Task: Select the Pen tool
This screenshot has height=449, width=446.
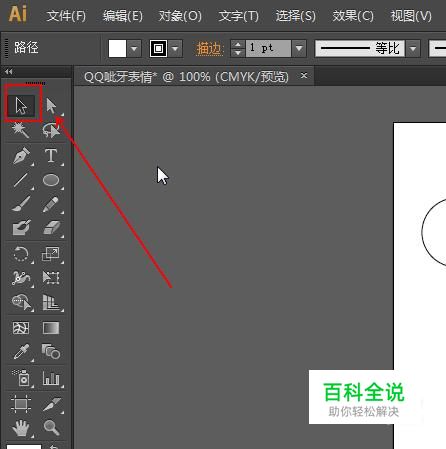Action: (21, 155)
